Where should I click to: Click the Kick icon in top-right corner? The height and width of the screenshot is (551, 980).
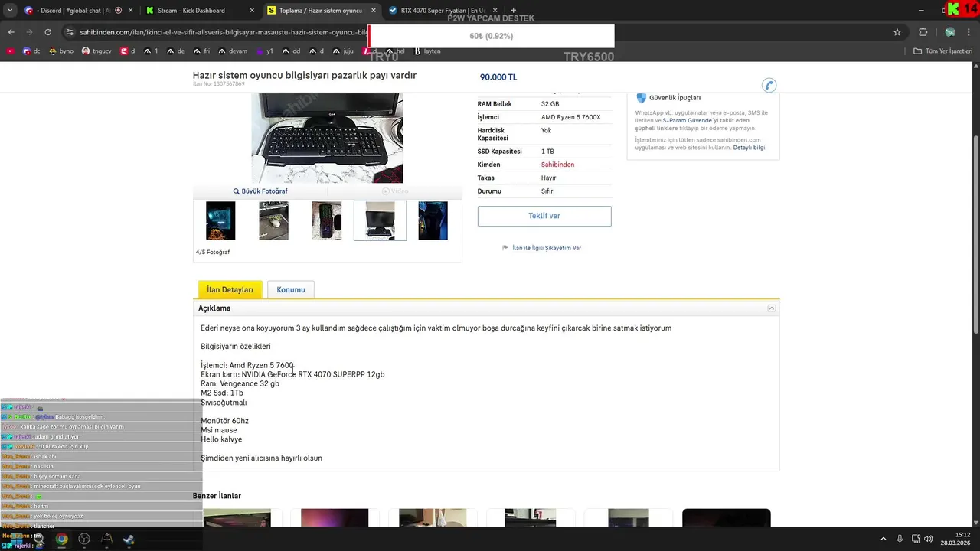point(952,8)
